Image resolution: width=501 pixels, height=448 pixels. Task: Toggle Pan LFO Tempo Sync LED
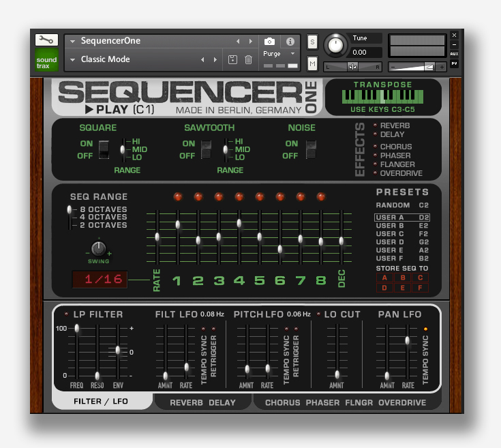pyautogui.click(x=425, y=329)
